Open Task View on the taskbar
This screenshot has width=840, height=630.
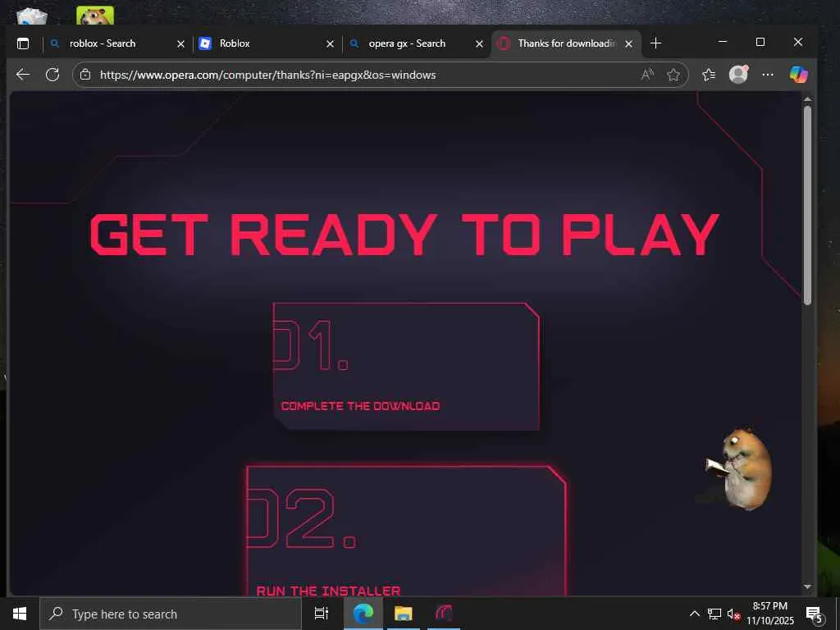321,614
